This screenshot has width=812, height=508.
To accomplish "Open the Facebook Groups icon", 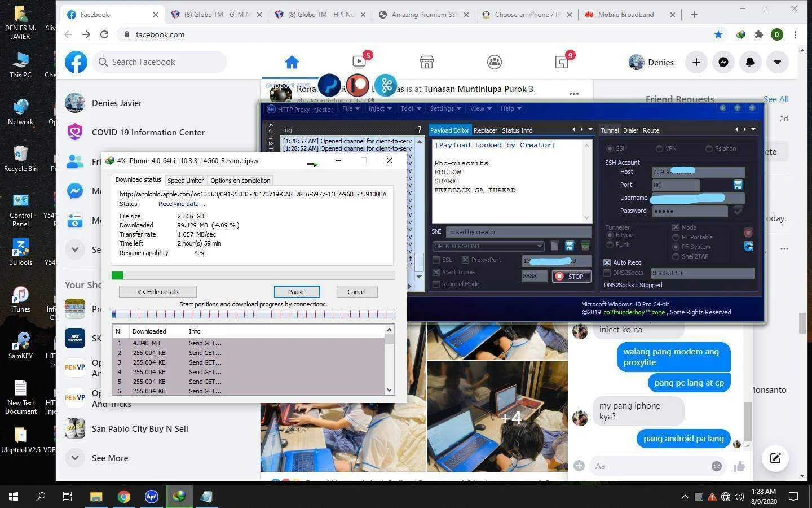I will [x=495, y=62].
